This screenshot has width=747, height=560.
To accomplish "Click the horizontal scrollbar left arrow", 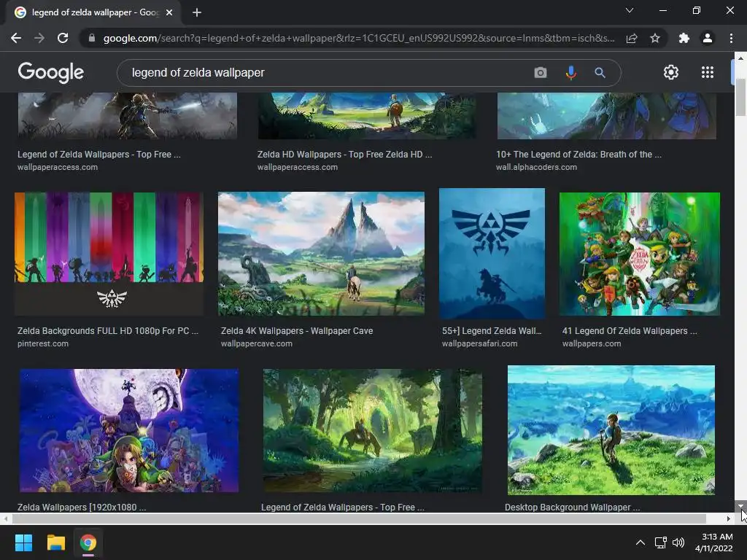I will tap(6, 518).
